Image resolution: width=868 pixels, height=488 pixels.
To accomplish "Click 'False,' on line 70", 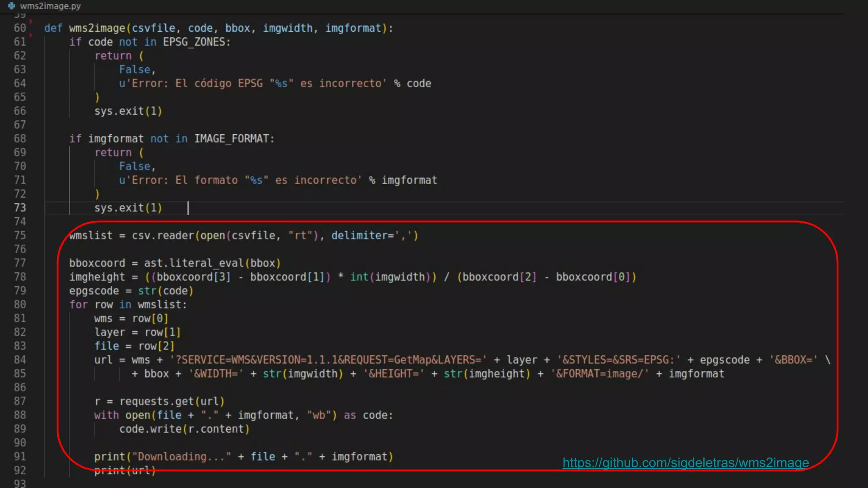I will pyautogui.click(x=137, y=166).
